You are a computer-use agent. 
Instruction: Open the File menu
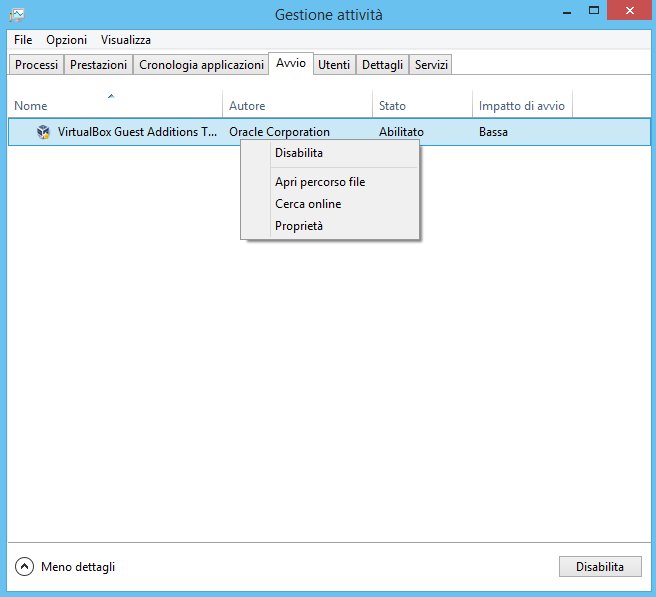(23, 40)
